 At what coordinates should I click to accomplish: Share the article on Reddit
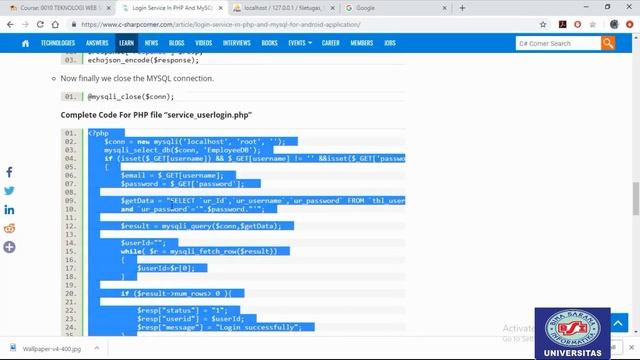tap(9, 228)
